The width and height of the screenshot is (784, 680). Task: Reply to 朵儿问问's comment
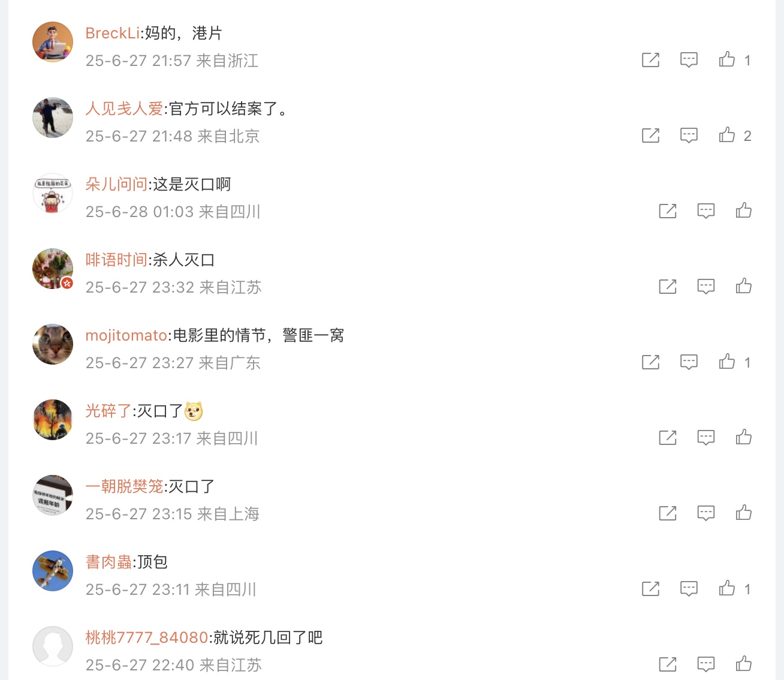(705, 210)
